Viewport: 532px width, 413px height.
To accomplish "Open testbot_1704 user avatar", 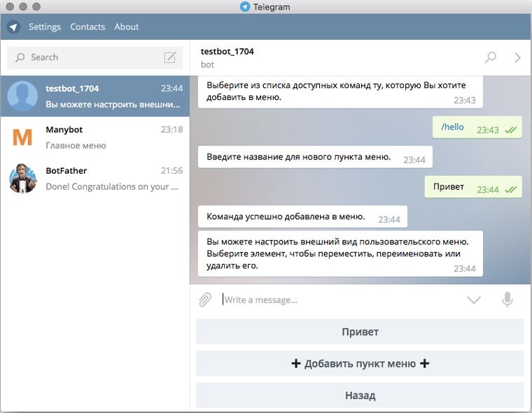I will tap(23, 97).
